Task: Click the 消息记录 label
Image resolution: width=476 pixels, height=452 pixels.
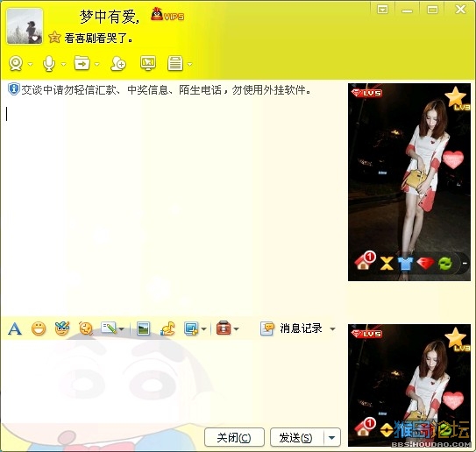Action: point(301,328)
